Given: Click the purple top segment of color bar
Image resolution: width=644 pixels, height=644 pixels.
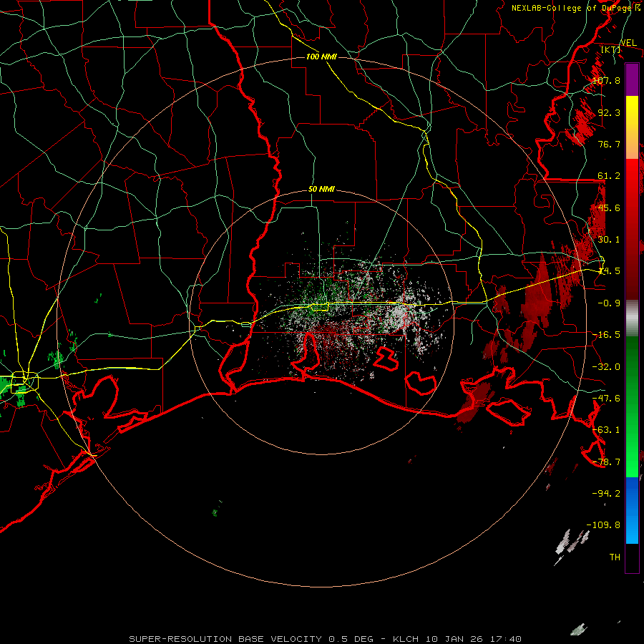Looking at the screenshot, I should 632,79.
